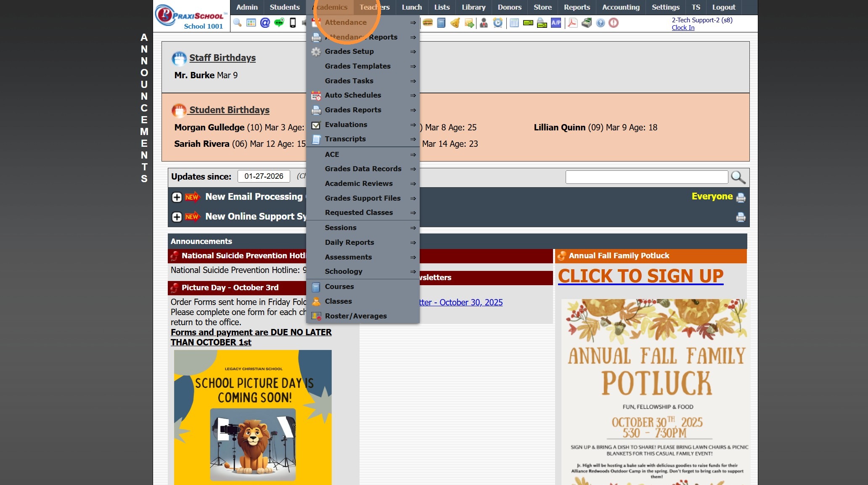Image resolution: width=868 pixels, height=485 pixels.
Task: Click the A/P accounts payable icon
Action: point(556,23)
